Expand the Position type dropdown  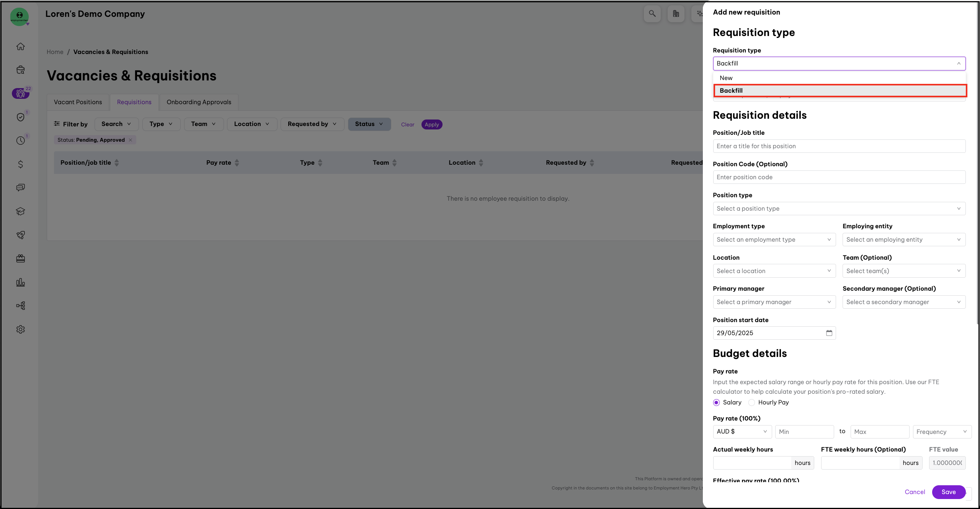(x=839, y=209)
